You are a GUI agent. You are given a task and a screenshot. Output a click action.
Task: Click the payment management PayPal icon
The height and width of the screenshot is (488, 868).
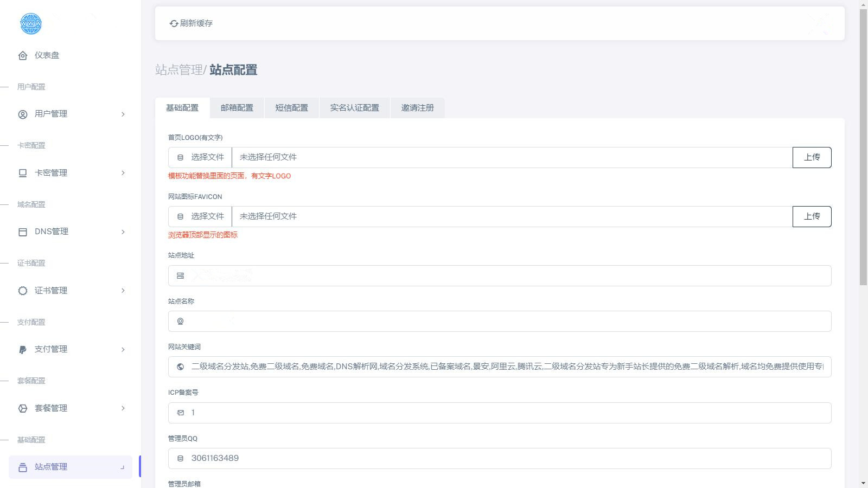tap(23, 350)
